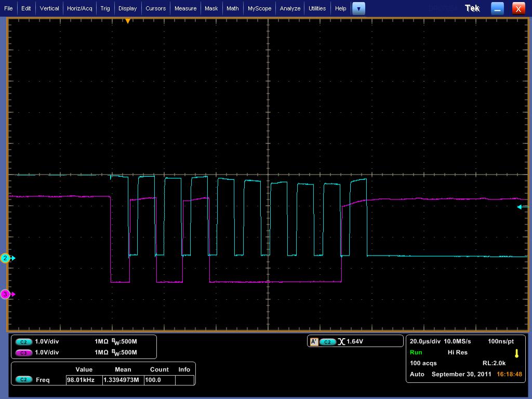The width and height of the screenshot is (532, 399).
Task: Click the Count column header
Action: pyautogui.click(x=159, y=369)
